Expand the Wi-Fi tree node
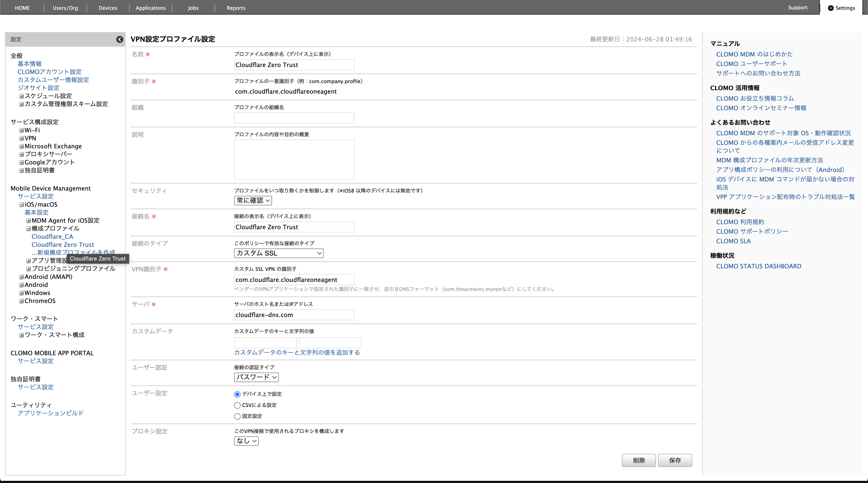 coord(21,130)
